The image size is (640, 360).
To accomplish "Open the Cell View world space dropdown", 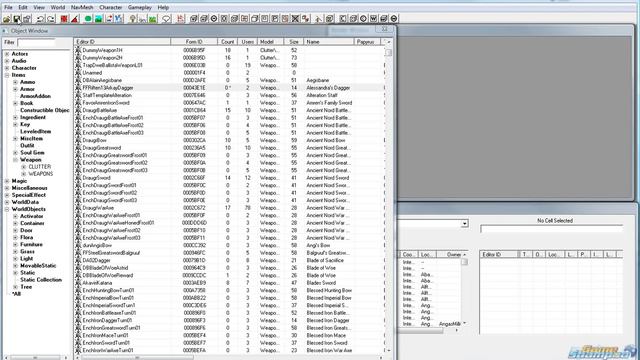I will point(464,223).
